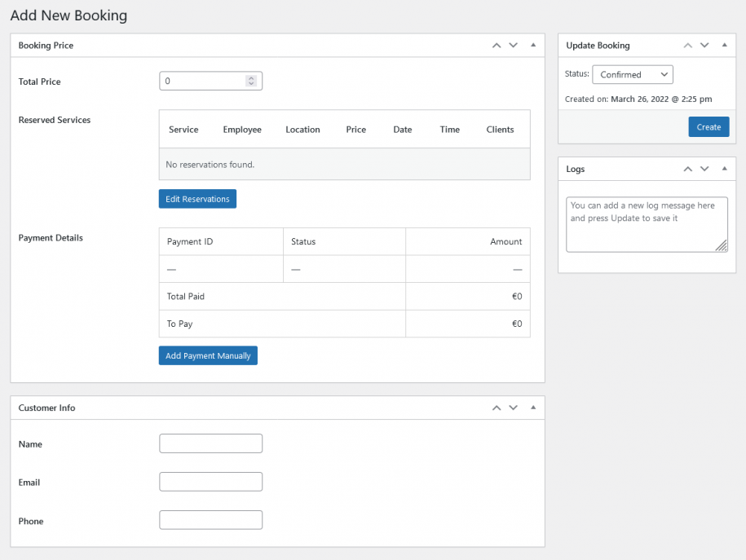Collapse the Customer Info panel
The image size is (746, 560).
tap(532, 408)
